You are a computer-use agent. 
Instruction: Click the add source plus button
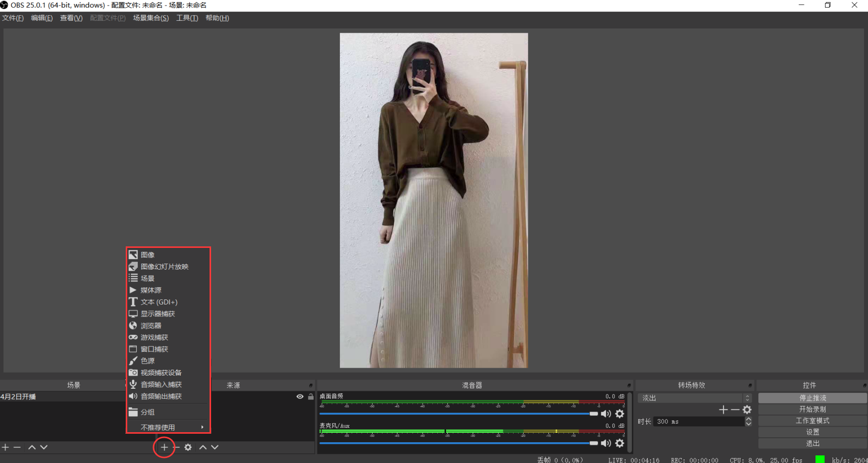point(164,447)
